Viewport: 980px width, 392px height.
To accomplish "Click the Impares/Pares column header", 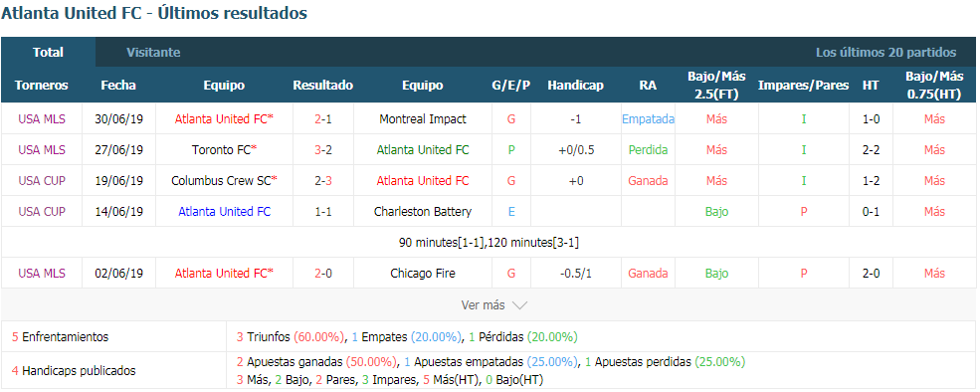I will coord(803,85).
